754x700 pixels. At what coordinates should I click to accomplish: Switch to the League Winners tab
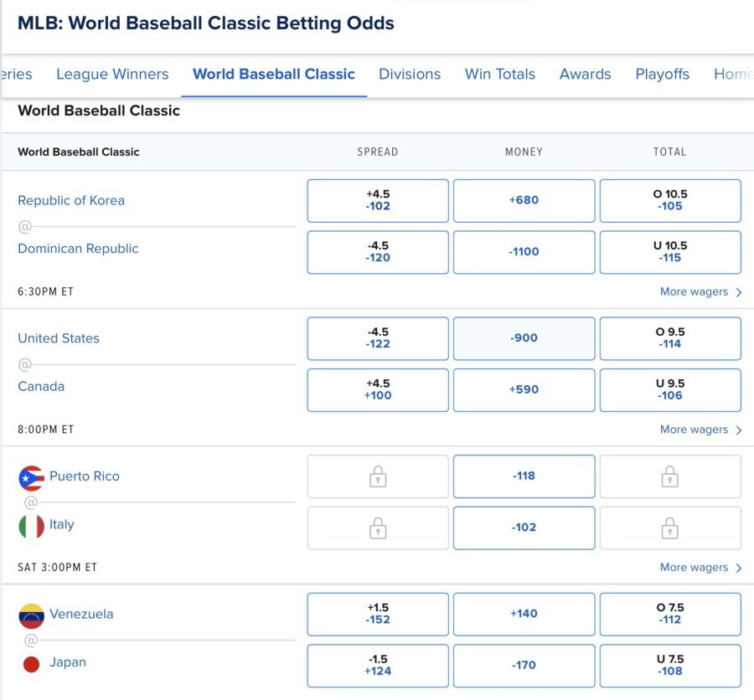coord(112,74)
